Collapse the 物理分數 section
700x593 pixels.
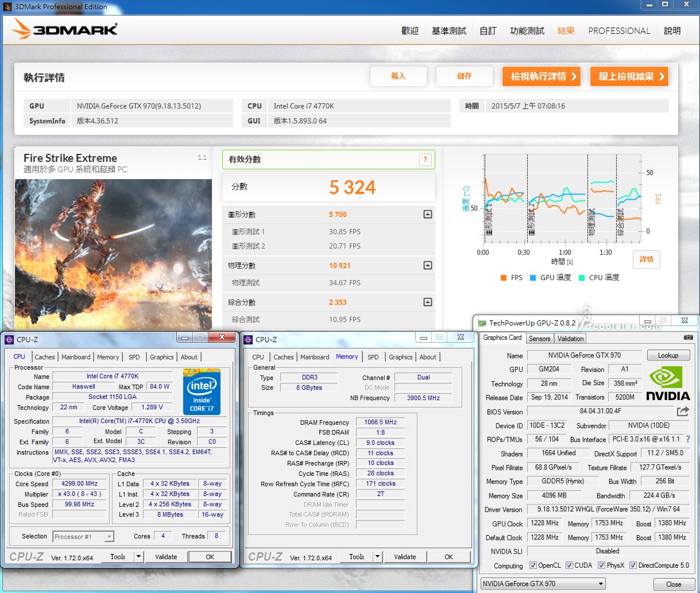pyautogui.click(x=427, y=265)
